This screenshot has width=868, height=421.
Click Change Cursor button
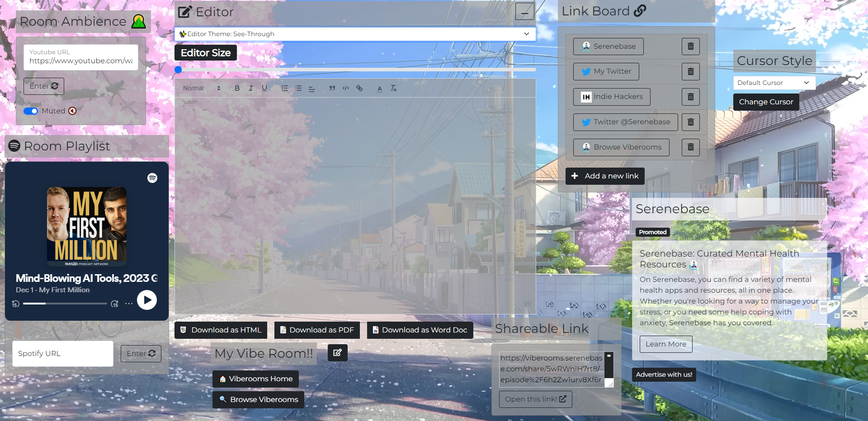[766, 102]
